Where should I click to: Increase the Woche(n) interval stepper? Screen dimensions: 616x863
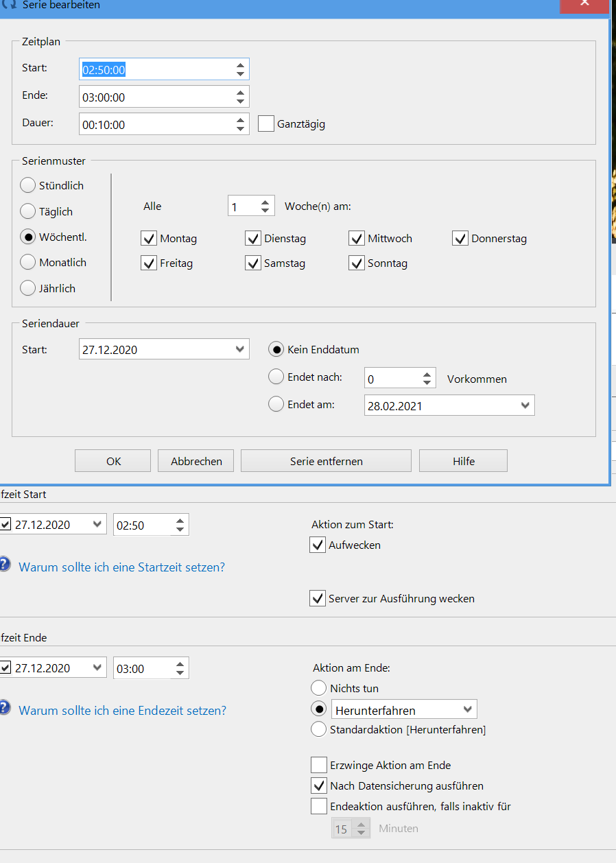click(265, 201)
